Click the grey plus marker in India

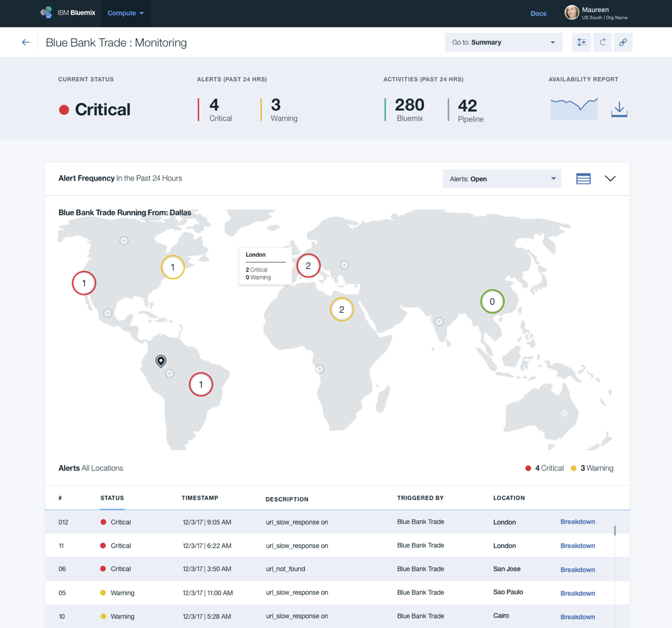click(x=439, y=321)
